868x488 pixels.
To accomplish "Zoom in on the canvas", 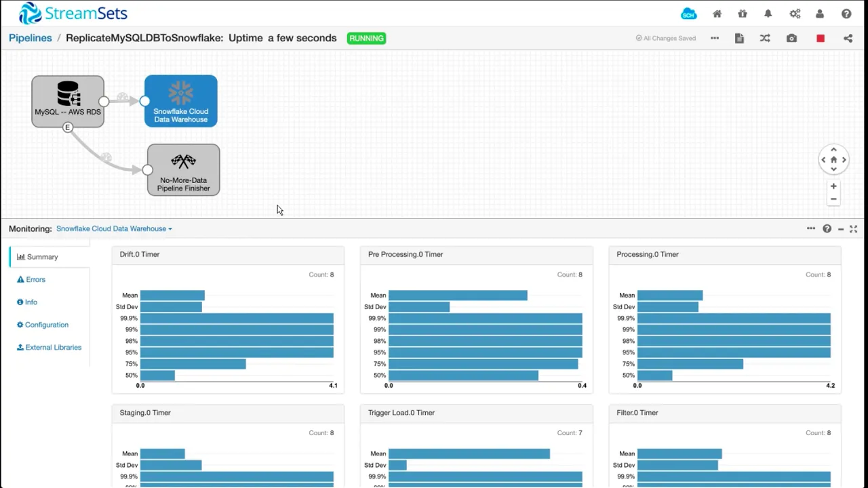I will (x=833, y=186).
